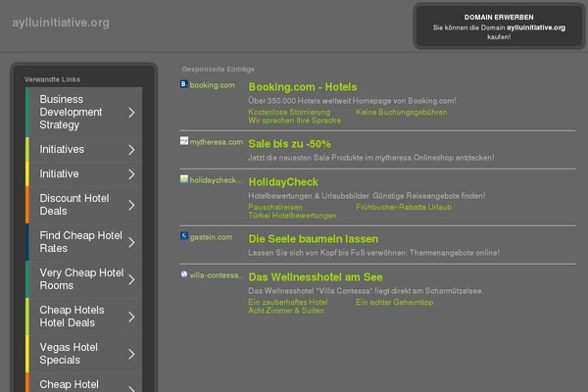Viewport: 588px width, 392px height.
Task: Click the mytheresa.com favicon icon
Action: (184, 141)
